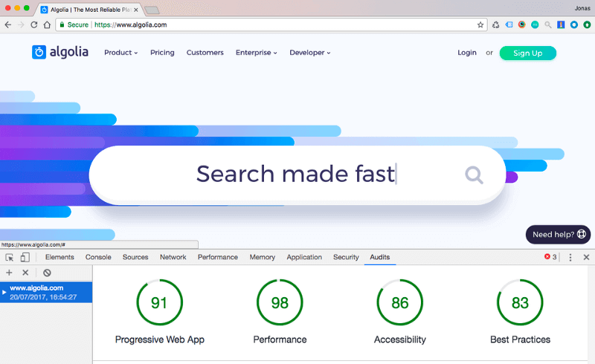
Task: Toggle the device toolbar icon
Action: pos(25,258)
